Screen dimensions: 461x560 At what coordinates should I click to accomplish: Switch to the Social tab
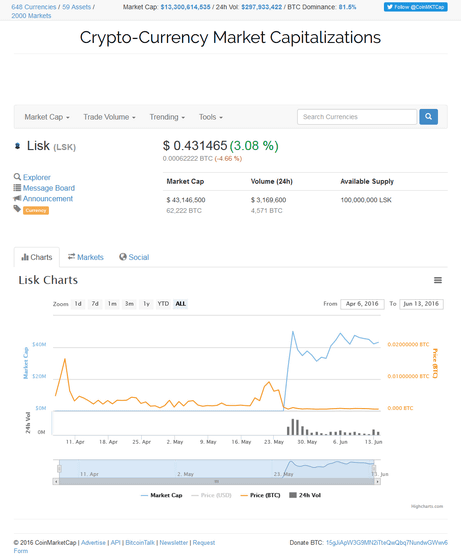(134, 257)
